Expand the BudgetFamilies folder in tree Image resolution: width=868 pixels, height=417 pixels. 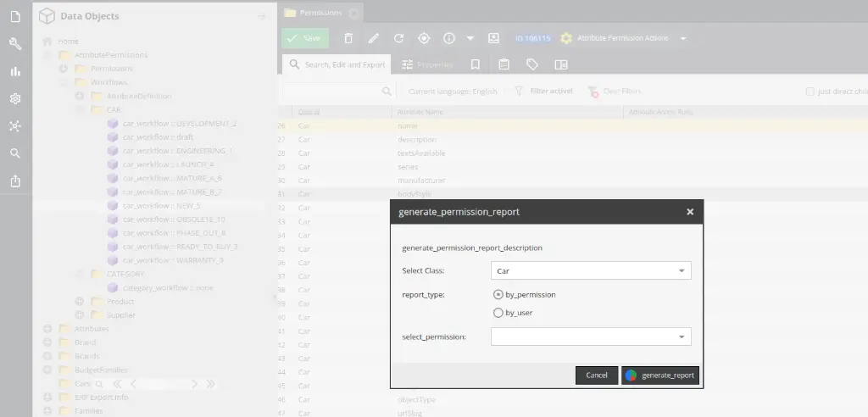pyautogui.click(x=47, y=370)
